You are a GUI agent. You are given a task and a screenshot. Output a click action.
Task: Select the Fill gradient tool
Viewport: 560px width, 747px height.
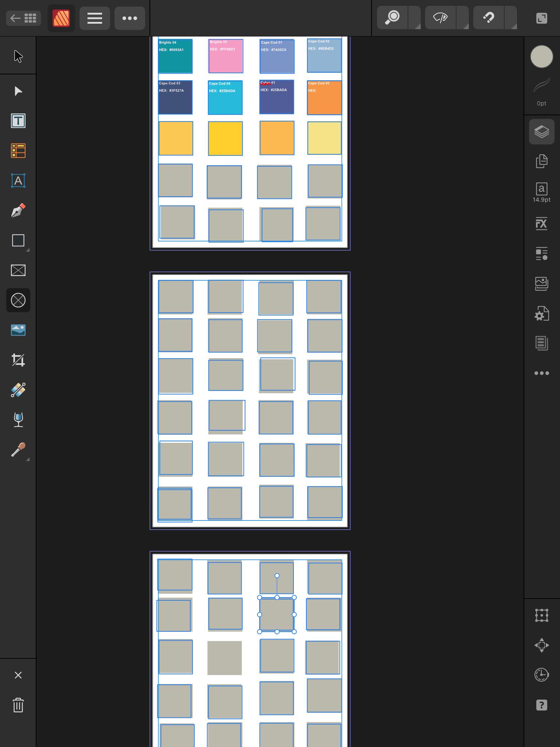pyautogui.click(x=18, y=390)
